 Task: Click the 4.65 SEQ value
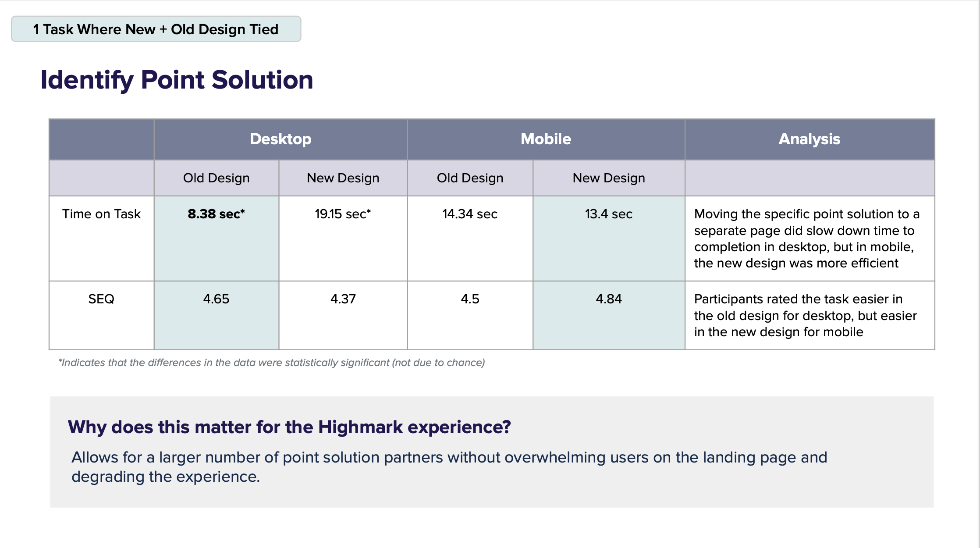(216, 299)
